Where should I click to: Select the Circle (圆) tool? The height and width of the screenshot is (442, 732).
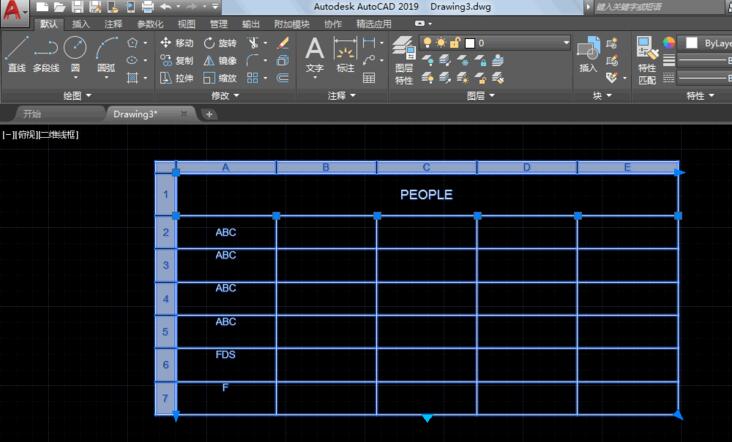pyautogui.click(x=75, y=54)
